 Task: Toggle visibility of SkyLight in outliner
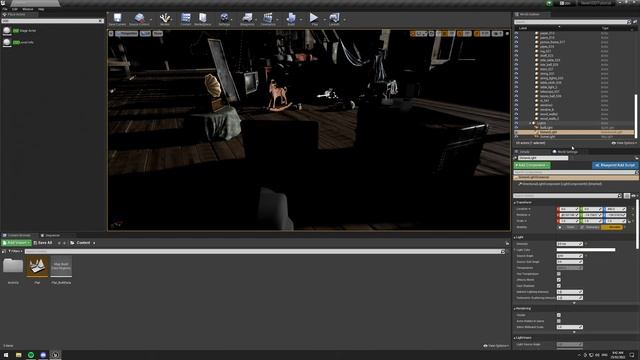(516, 137)
